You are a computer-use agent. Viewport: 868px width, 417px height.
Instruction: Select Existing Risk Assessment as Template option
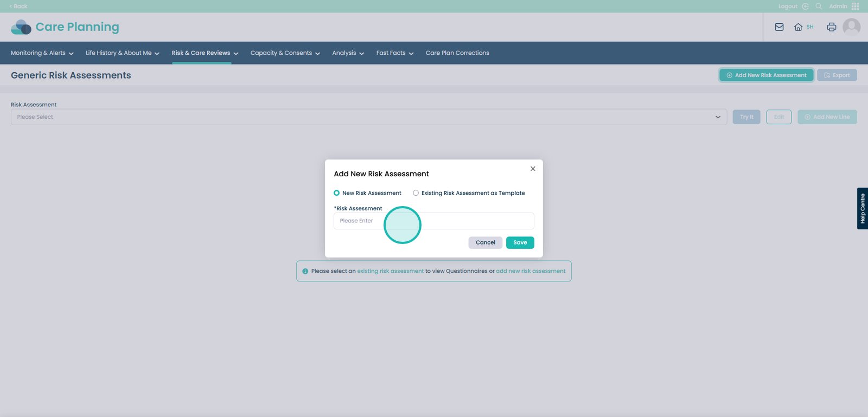[x=416, y=193]
